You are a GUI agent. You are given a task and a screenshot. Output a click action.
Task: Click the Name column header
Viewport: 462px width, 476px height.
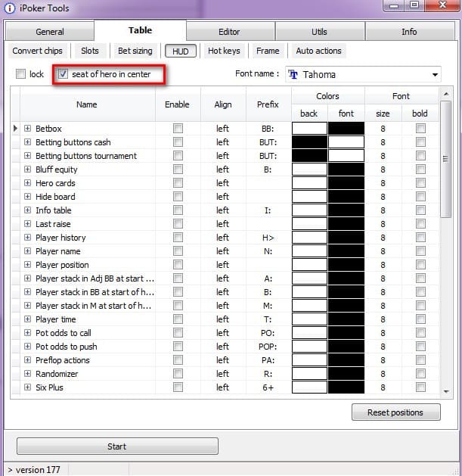pyautogui.click(x=88, y=104)
